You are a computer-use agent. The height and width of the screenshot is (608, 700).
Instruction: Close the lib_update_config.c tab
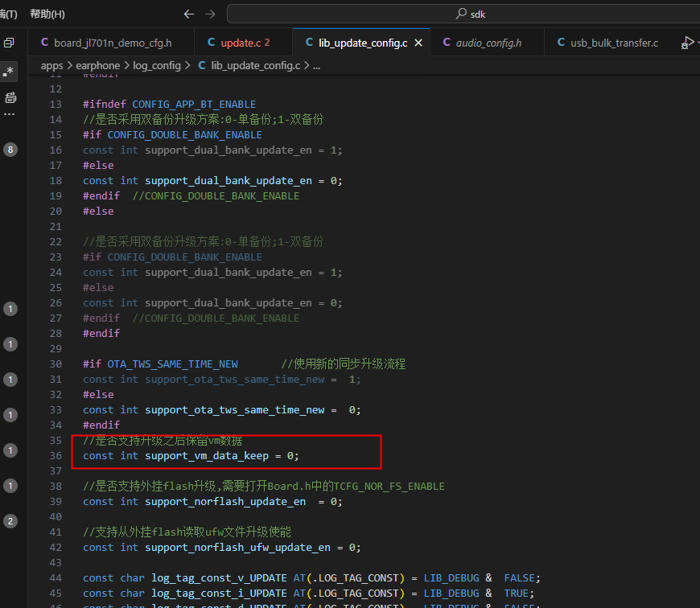(418, 43)
